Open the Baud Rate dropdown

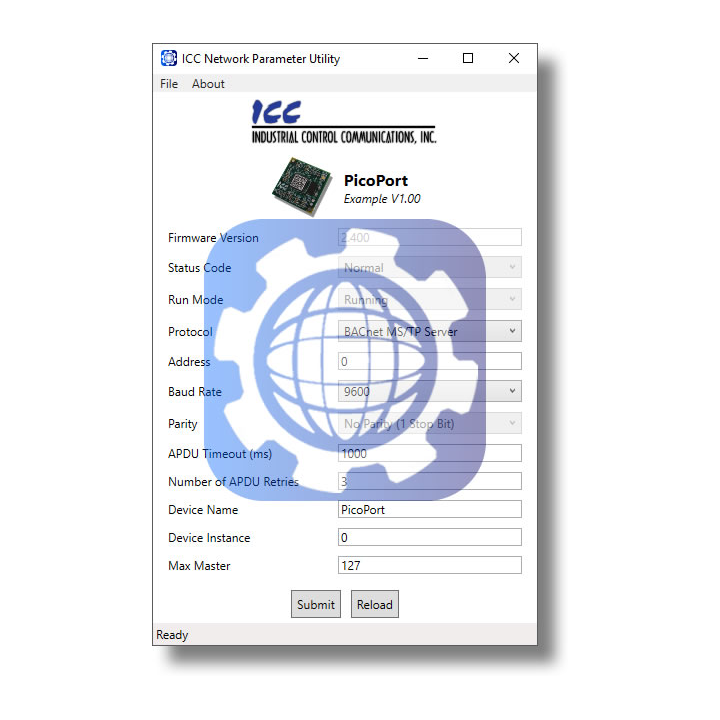pos(429,391)
